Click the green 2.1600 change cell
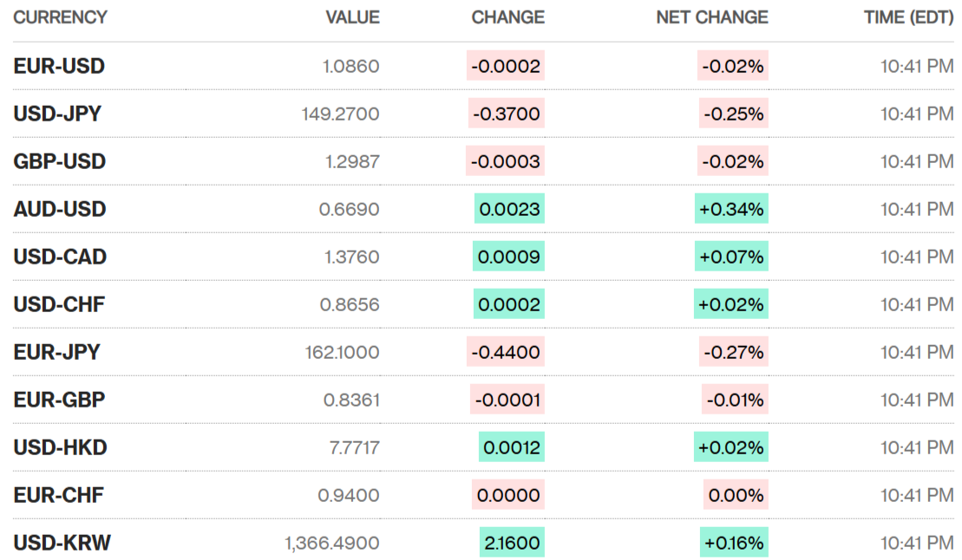Image resolution: width=962 pixels, height=560 pixels. tap(512, 543)
